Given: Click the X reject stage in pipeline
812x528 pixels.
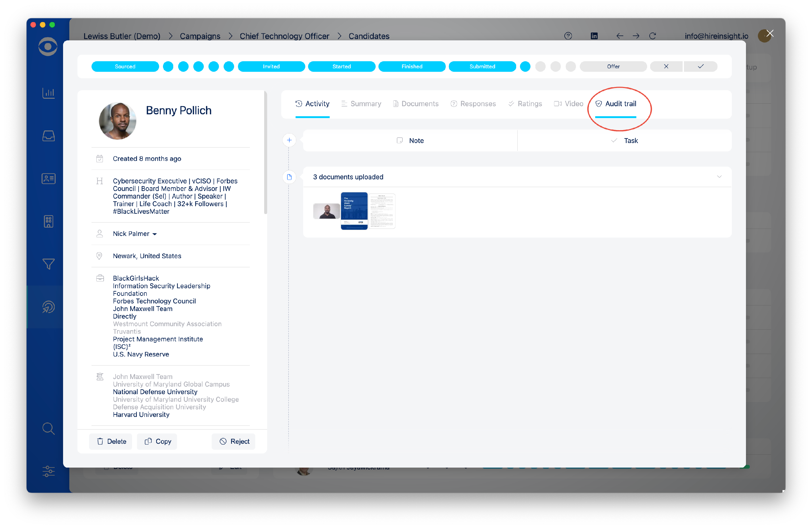Looking at the screenshot, I should (666, 66).
